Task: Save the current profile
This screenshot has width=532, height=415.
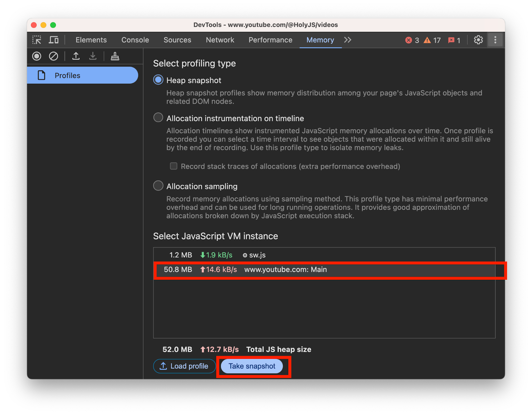Action: (93, 56)
